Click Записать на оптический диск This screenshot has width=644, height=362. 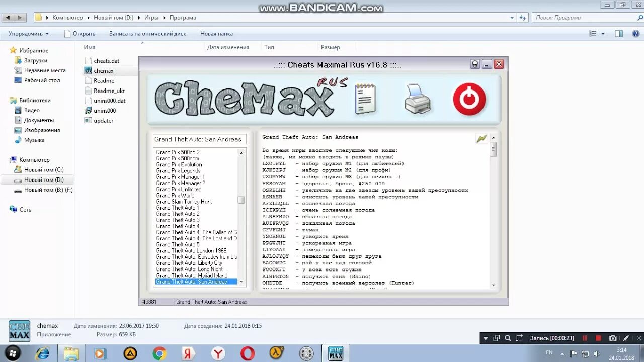pos(147,34)
